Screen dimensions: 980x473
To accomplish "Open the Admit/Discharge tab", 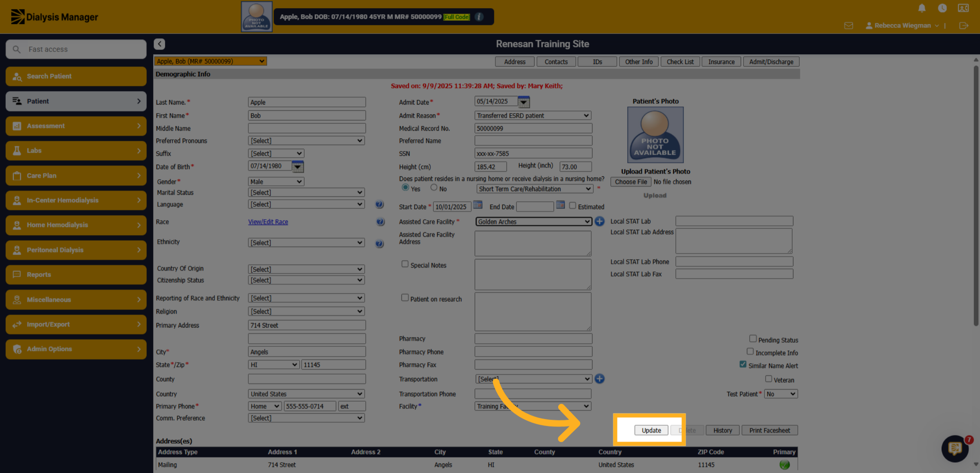I will point(771,62).
